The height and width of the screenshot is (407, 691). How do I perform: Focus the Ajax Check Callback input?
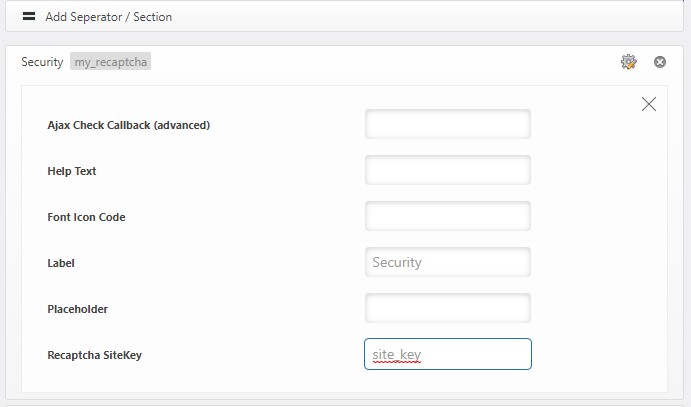447,125
